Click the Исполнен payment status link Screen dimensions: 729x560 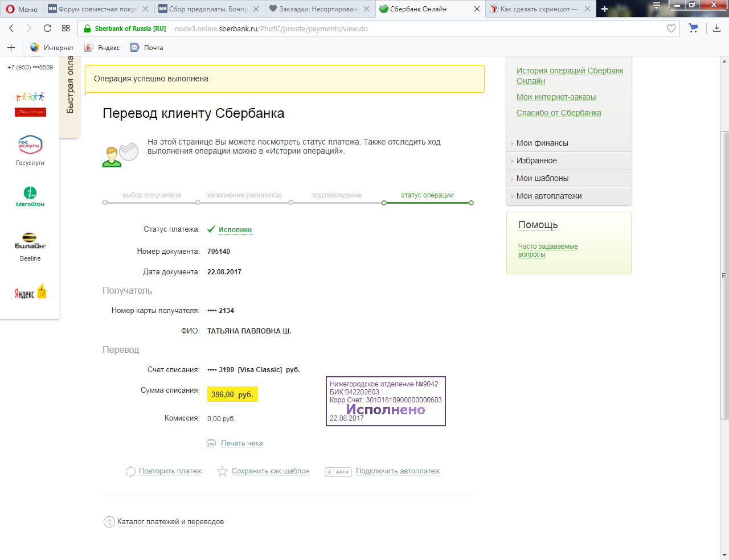click(235, 230)
